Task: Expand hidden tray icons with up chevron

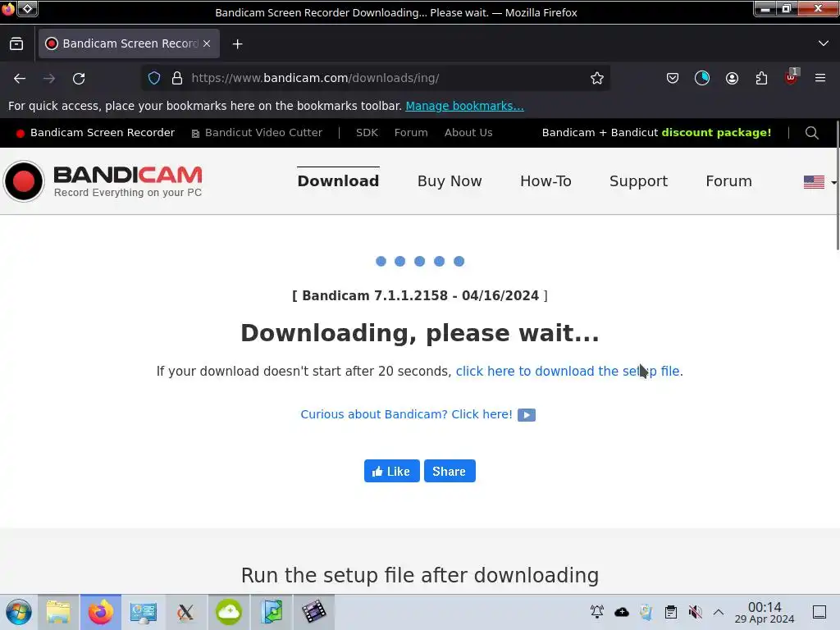Action: click(x=719, y=612)
